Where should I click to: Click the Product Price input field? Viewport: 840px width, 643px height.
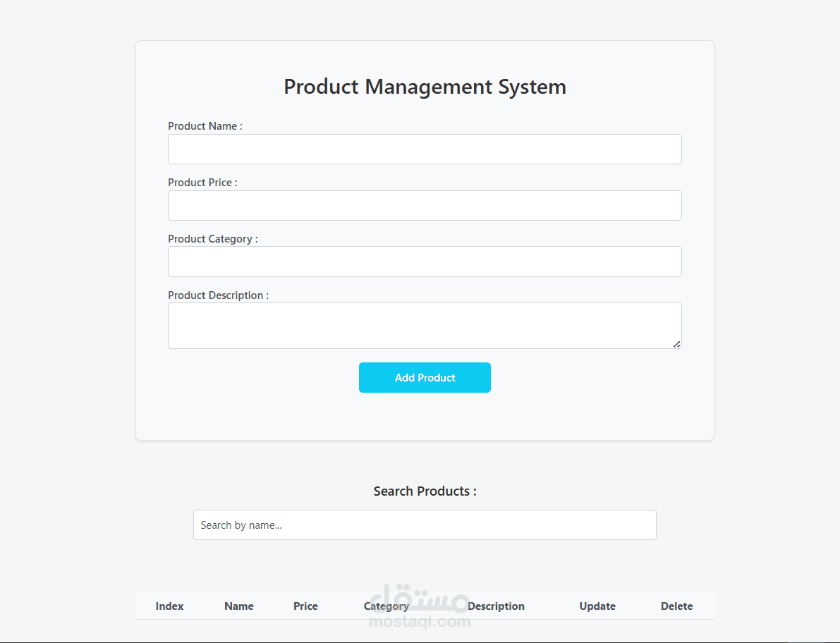coord(425,205)
